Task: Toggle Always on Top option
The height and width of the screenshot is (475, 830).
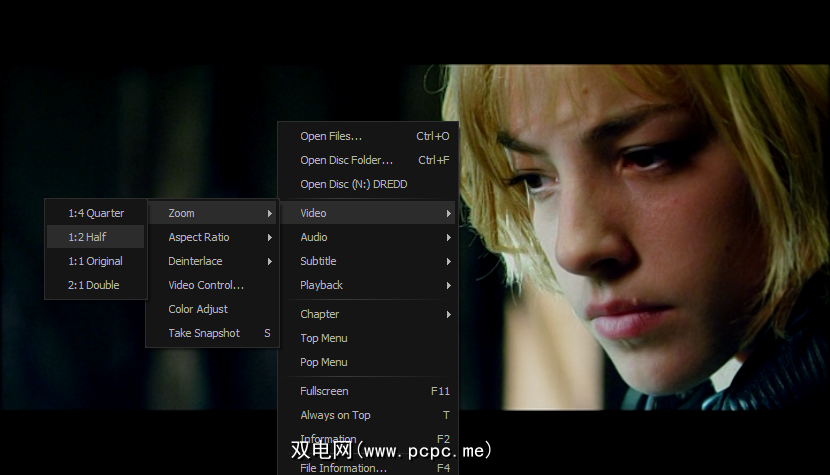Action: (x=368, y=415)
